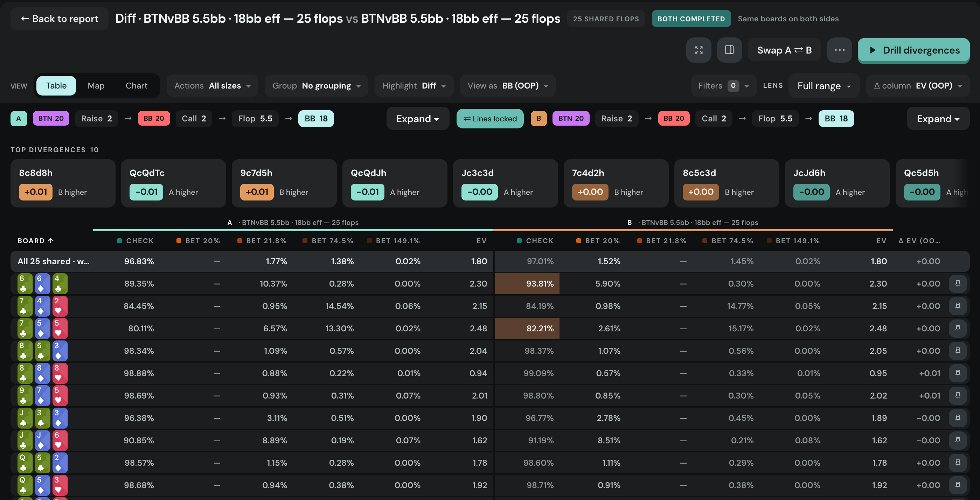Open the View as BB (OOP) dropdown

point(507,86)
